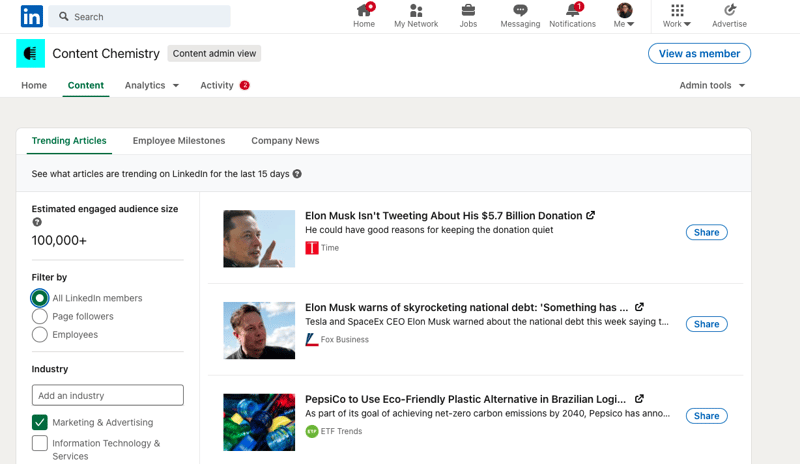Click the Time source logo
This screenshot has height=464, width=800.
pos(312,248)
